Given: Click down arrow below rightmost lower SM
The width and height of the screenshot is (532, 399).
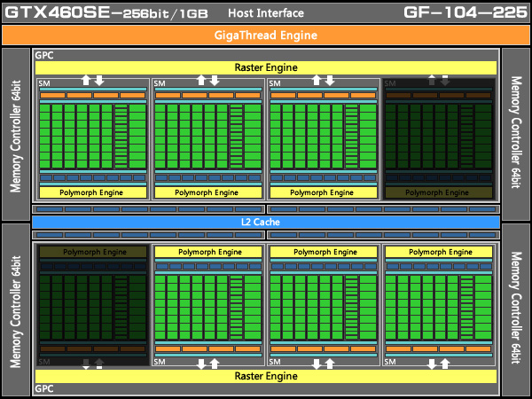Looking at the screenshot, I should click(x=432, y=364).
